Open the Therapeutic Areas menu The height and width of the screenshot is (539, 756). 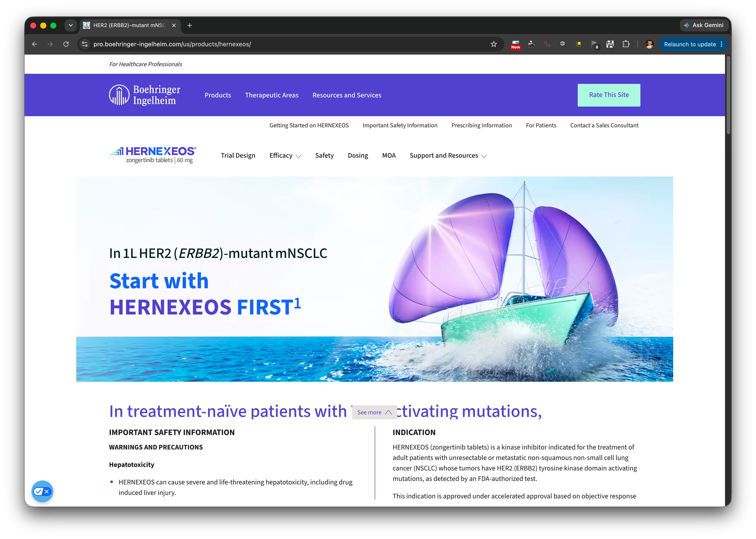(x=272, y=95)
